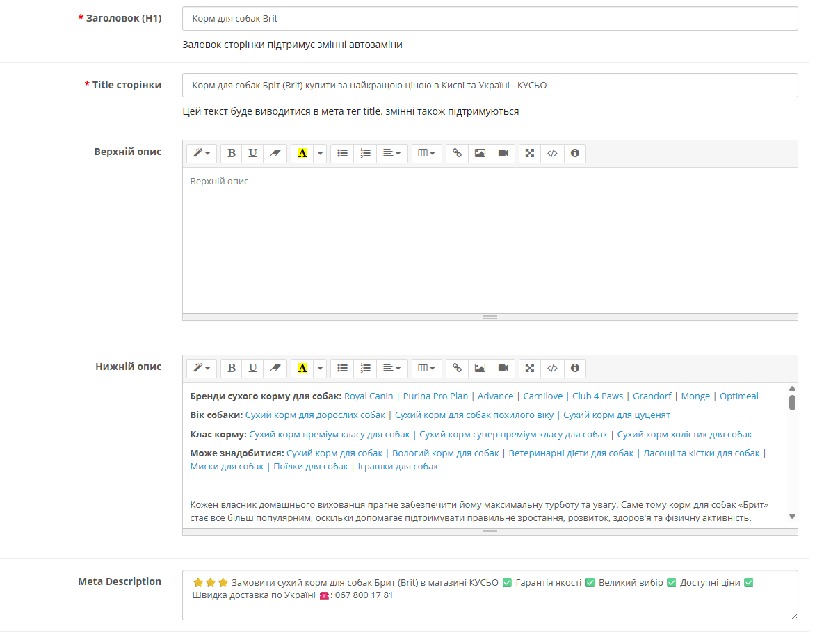Open help info icon in Нижній опис toolbar
Image resolution: width=840 pixels, height=635 pixels.
[574, 368]
